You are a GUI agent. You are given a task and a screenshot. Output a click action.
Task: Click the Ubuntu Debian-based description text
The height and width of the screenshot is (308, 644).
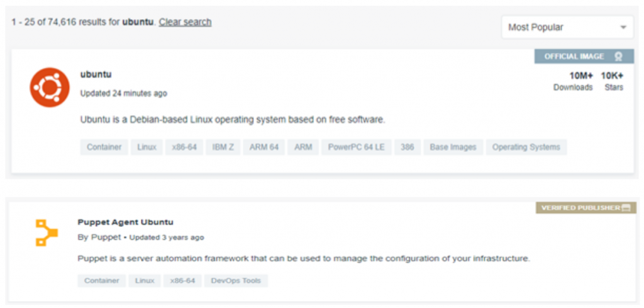pos(233,120)
